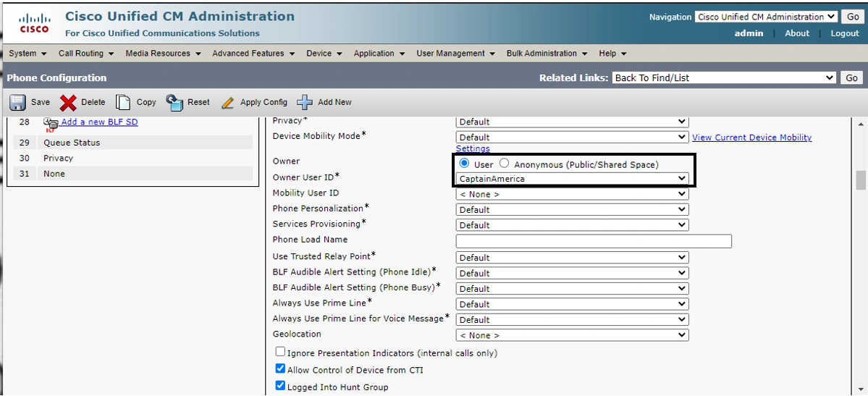Click the Apply Config text label
Image resolution: width=868 pixels, height=396 pixels.
coord(264,103)
